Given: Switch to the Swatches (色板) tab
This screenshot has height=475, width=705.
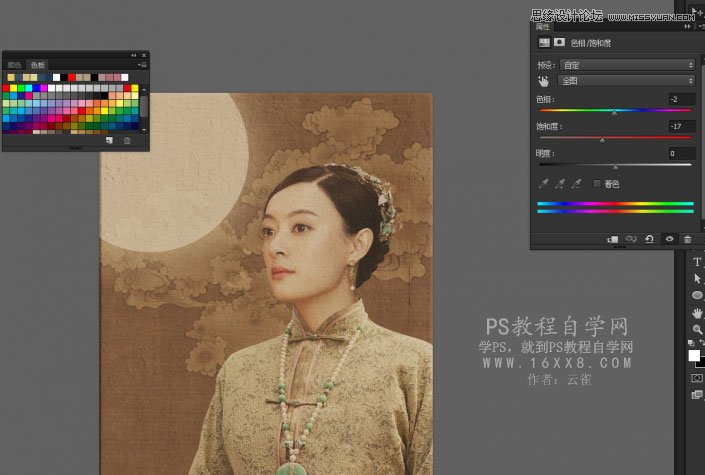Looking at the screenshot, I should pyautogui.click(x=37, y=65).
